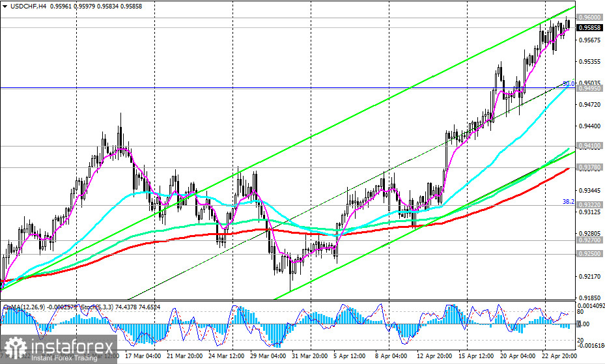This screenshot has width=605, height=364.
Task: Click the OsMA(12,26,9) indicator label
Action: pos(24,307)
